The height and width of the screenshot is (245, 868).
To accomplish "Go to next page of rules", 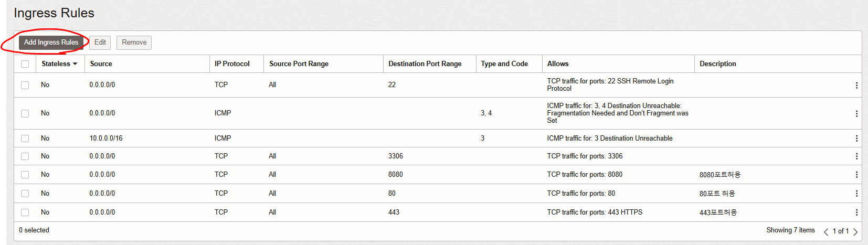I will (855, 231).
